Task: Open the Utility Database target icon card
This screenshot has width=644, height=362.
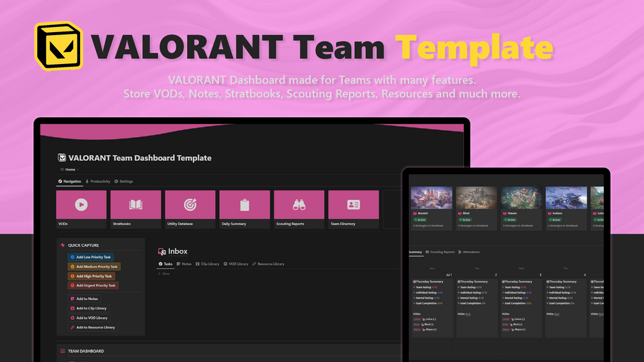Action: (190, 209)
